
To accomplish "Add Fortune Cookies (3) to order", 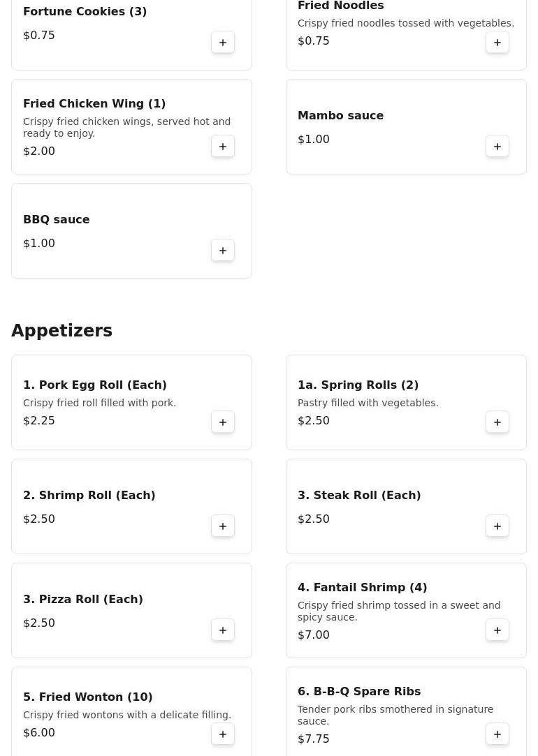I will click(223, 43).
